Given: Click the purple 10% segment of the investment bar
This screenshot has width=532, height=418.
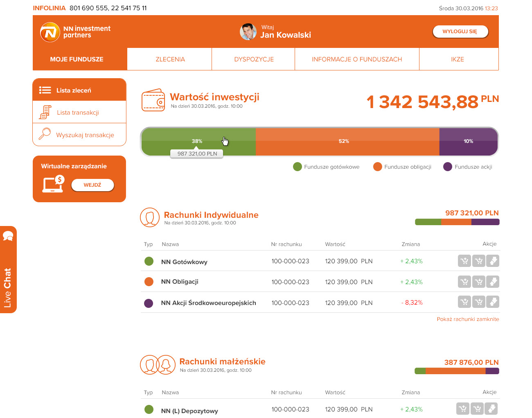Looking at the screenshot, I should [469, 141].
